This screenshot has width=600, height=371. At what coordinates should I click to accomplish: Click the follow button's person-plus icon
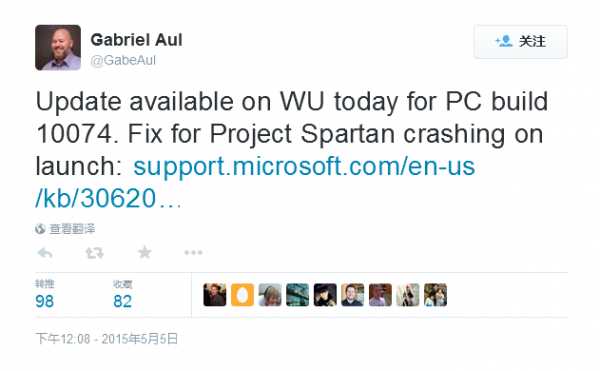click(x=504, y=41)
